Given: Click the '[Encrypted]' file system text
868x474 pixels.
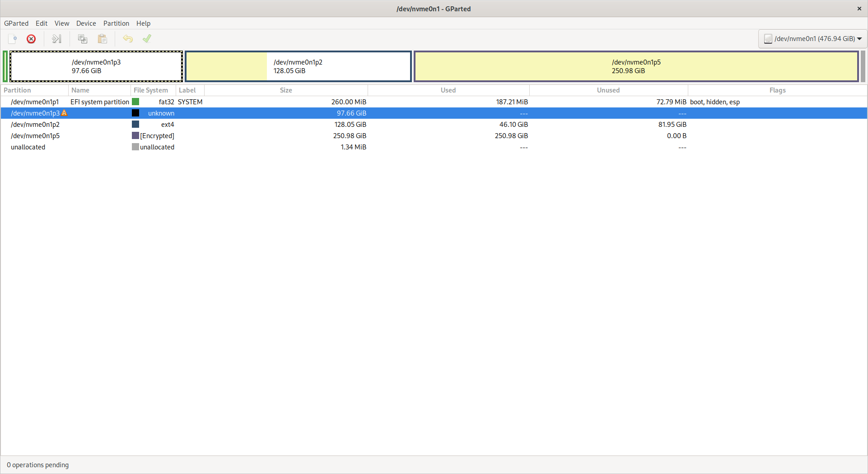Looking at the screenshot, I should (157, 136).
